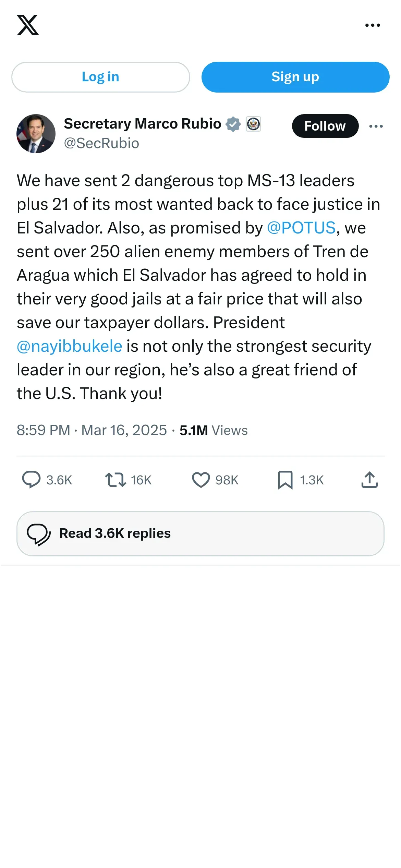The width and height of the screenshot is (401, 868).
Task: Open the @nayibbukele mention link
Action: coord(70,346)
